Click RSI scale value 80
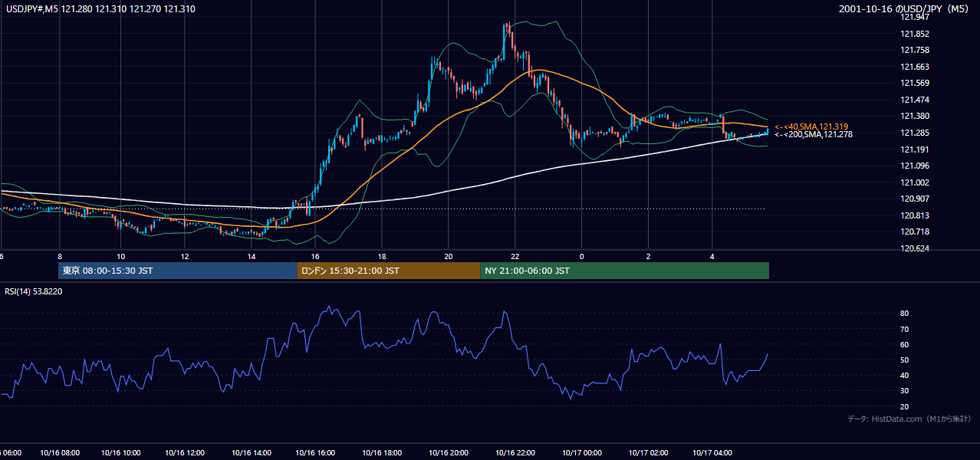This screenshot has height=460, width=980. [904, 314]
